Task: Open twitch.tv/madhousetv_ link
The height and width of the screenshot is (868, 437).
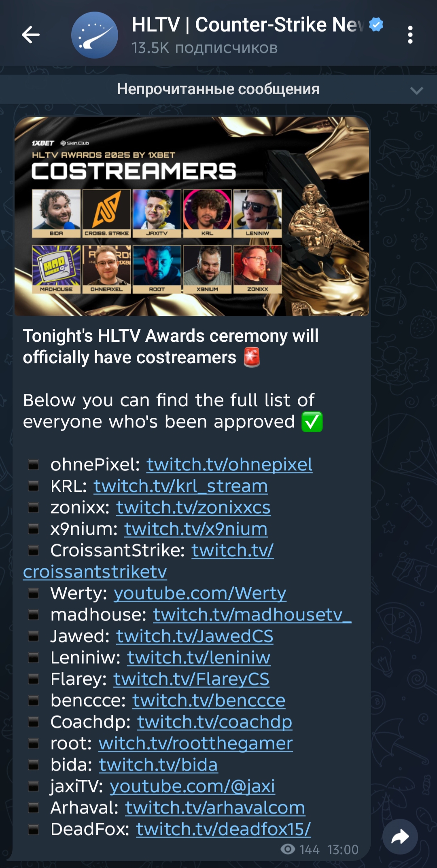Action: [x=252, y=615]
